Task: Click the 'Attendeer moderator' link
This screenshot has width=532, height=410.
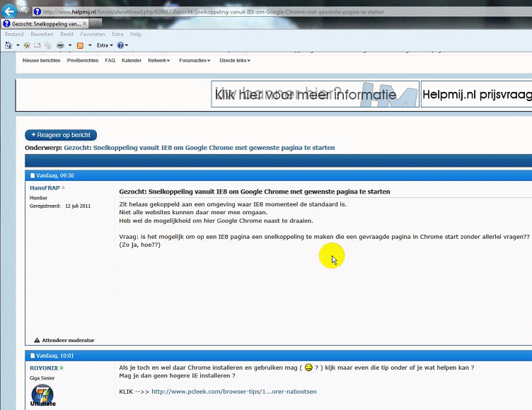Action: (68, 340)
